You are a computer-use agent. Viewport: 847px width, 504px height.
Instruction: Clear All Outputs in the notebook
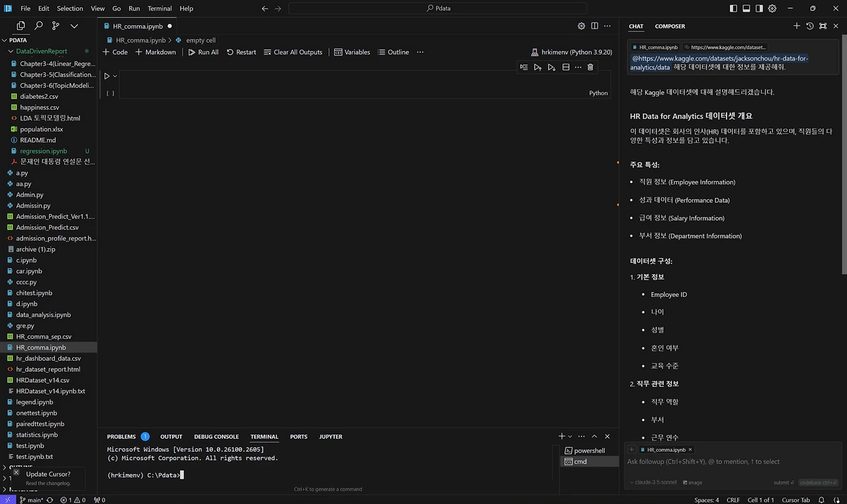[293, 52]
